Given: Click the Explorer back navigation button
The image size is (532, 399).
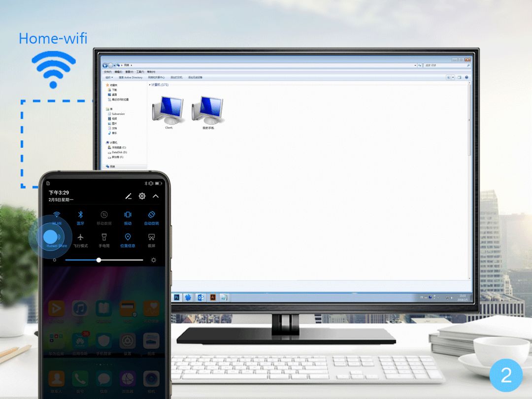Looking at the screenshot, I should coord(105,65).
